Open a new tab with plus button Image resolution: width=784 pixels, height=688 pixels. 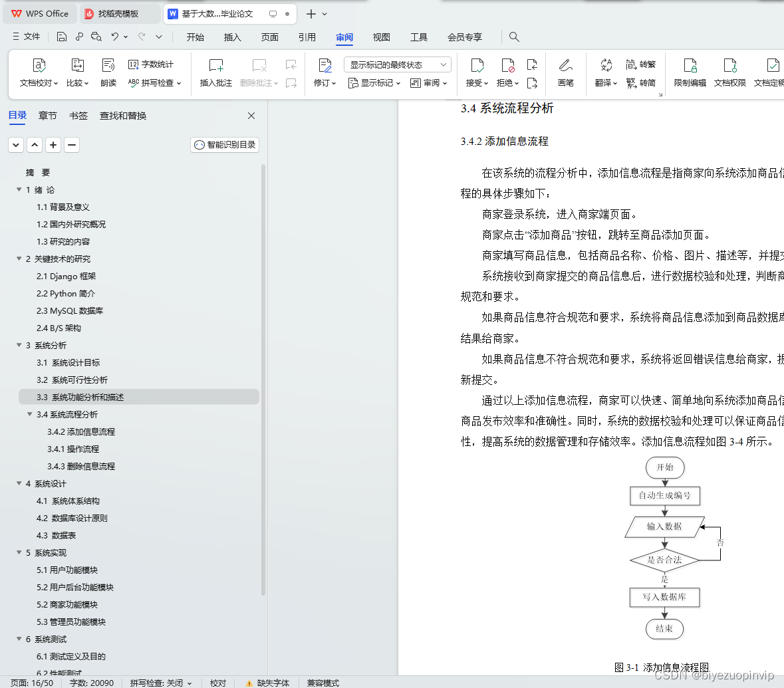311,14
